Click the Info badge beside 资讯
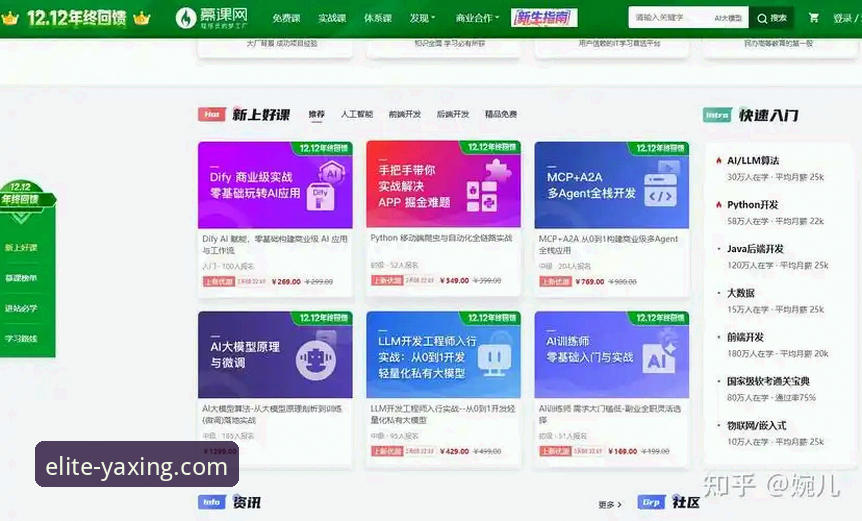The image size is (862, 521). pyautogui.click(x=212, y=502)
